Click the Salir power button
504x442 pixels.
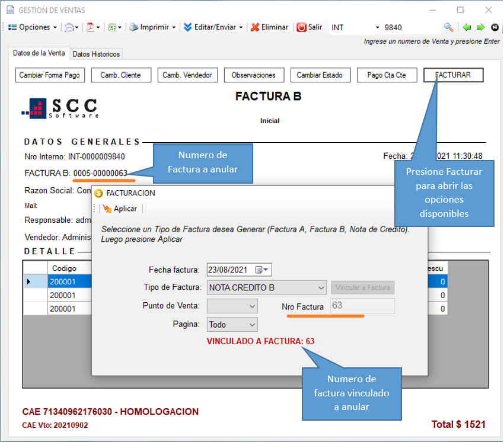[310, 27]
